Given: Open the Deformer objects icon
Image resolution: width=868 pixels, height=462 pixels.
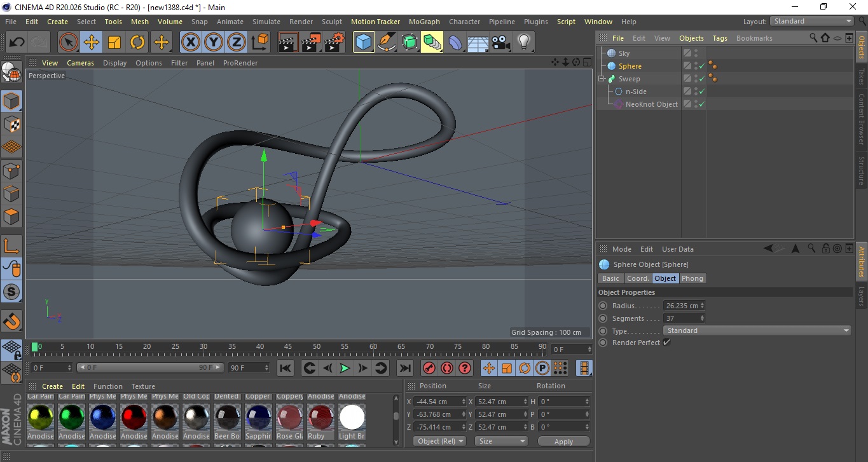Looking at the screenshot, I should (x=455, y=43).
